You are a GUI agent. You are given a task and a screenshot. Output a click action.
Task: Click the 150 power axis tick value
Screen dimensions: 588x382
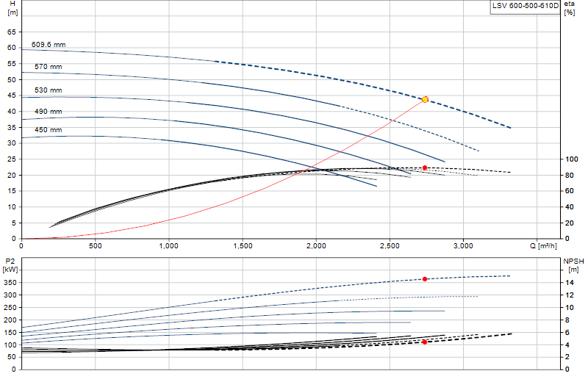pos(10,333)
